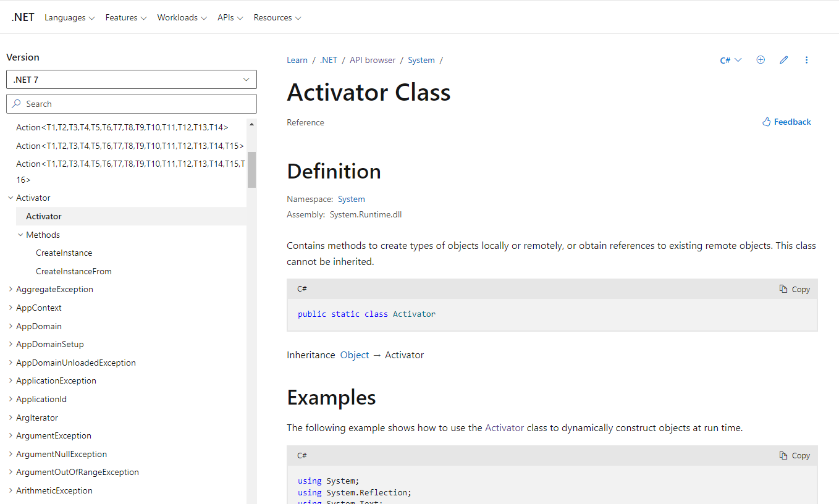Expand the ArithmeticException node
The image size is (839, 504).
click(11, 490)
